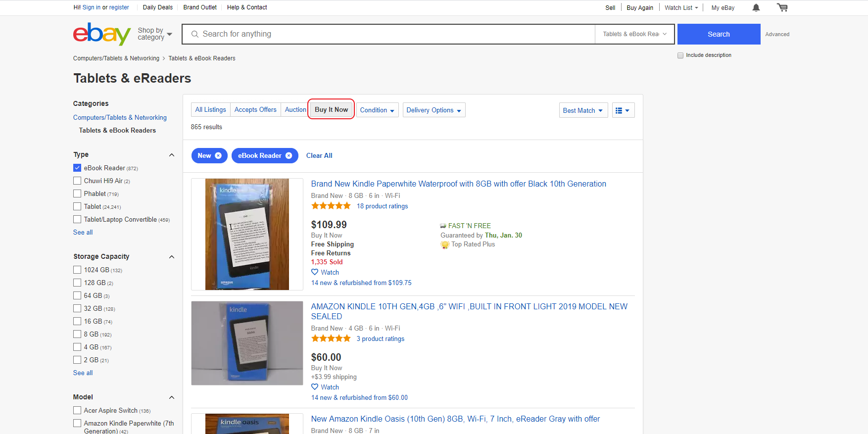The height and width of the screenshot is (434, 868).
Task: Open the Kindle Paperwhite product thumbnail
Action: pos(247,234)
